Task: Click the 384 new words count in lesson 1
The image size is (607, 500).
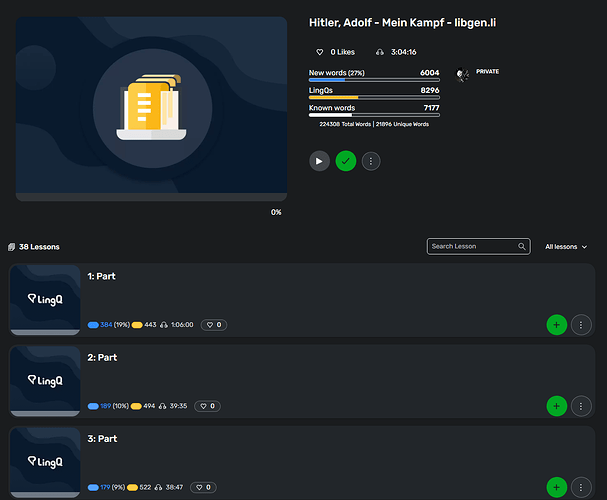Action: (106, 325)
